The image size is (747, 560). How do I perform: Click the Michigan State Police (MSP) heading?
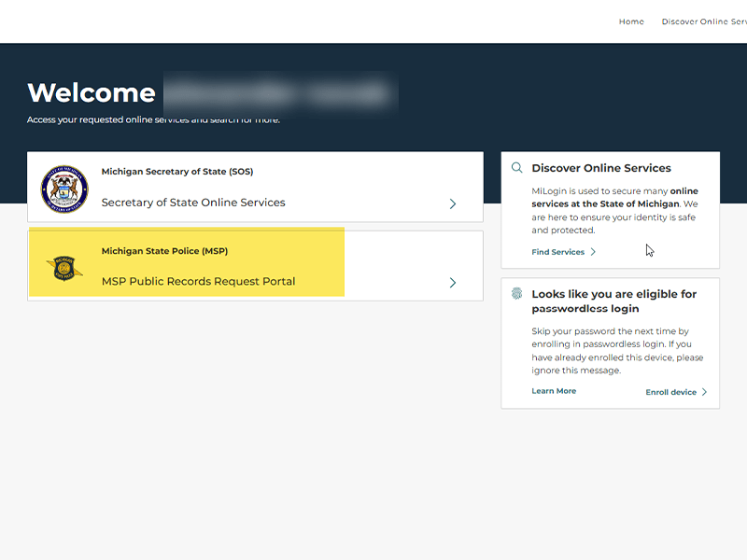tap(164, 251)
